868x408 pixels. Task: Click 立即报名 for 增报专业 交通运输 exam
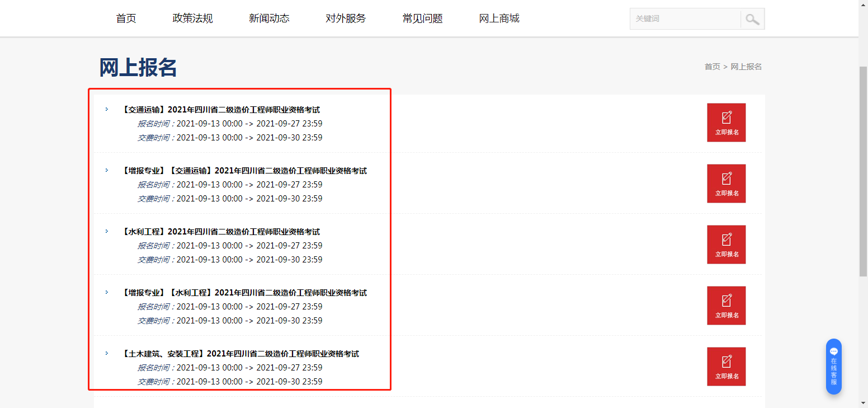(726, 184)
